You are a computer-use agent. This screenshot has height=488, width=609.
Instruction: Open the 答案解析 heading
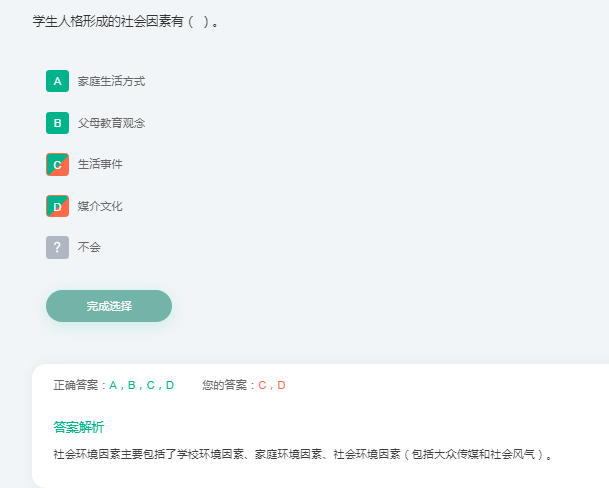pos(79,427)
